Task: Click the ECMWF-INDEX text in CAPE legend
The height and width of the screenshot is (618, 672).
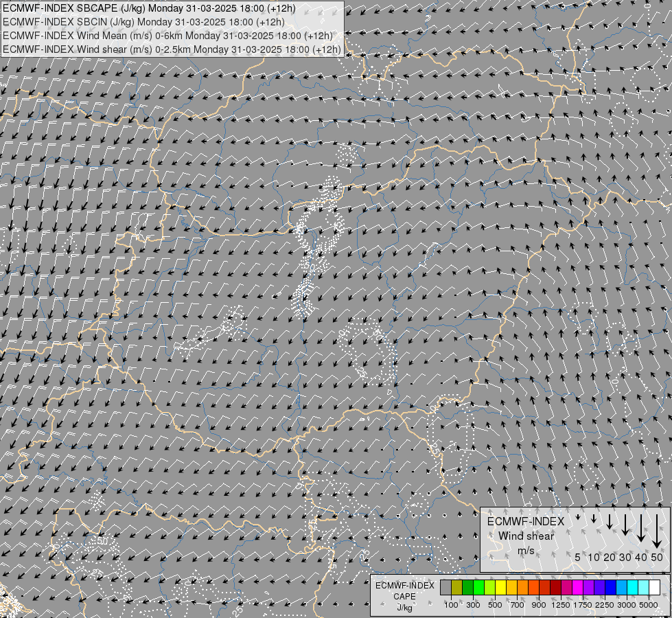Action: point(405,586)
